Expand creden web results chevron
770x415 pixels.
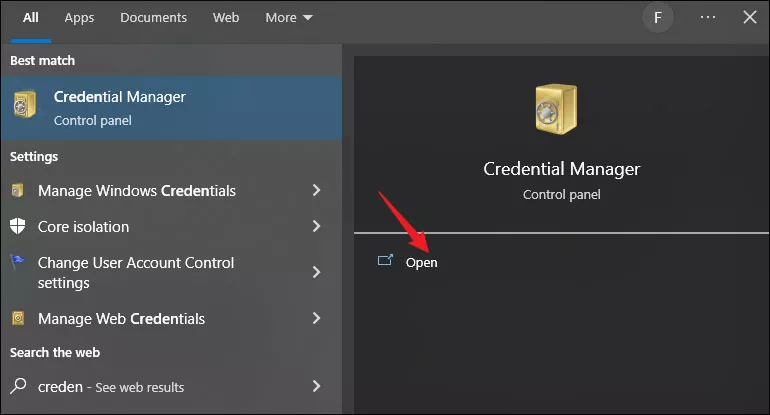point(317,386)
